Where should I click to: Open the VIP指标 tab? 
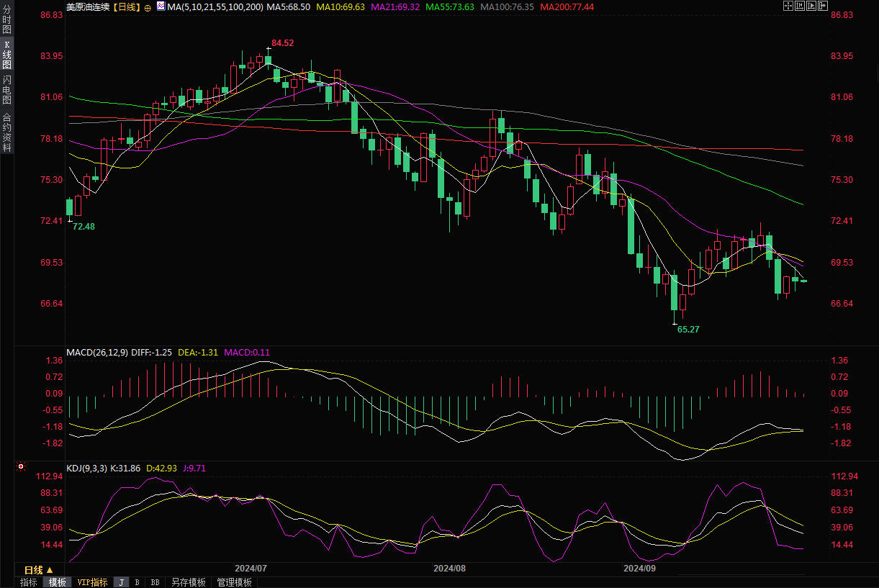(92, 582)
